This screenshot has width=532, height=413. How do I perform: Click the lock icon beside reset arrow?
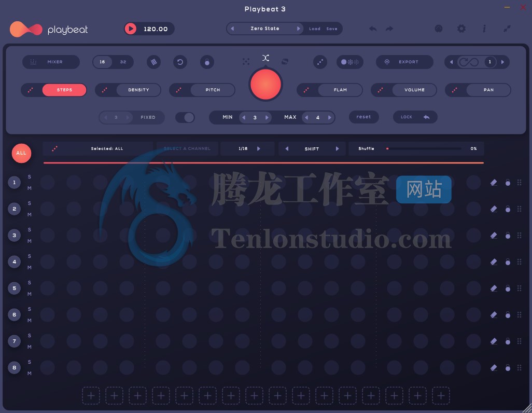(x=207, y=62)
